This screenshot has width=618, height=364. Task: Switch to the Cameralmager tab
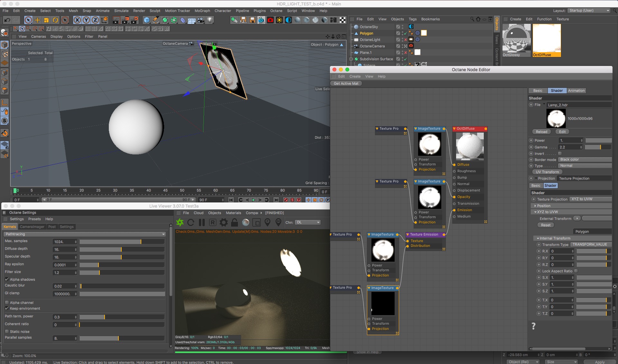tap(32, 227)
